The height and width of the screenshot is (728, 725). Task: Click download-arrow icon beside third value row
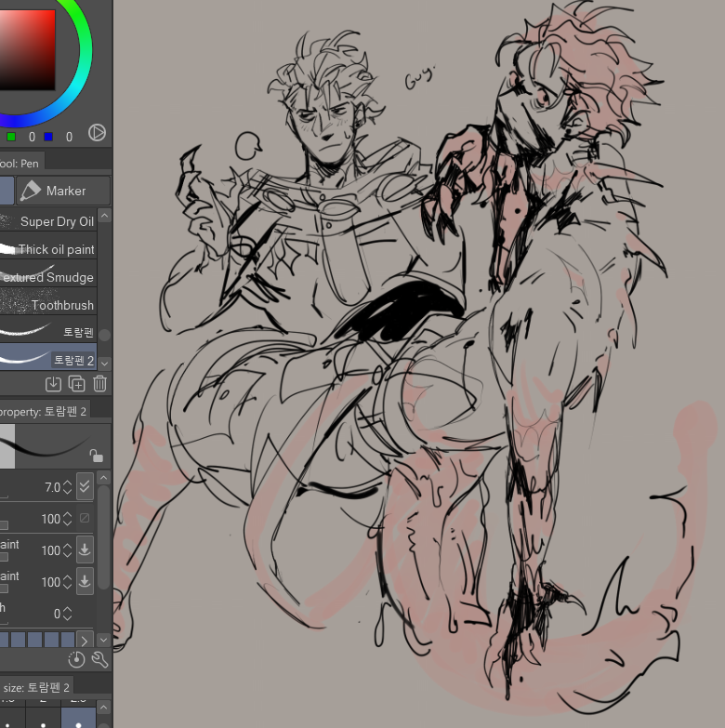point(85,549)
